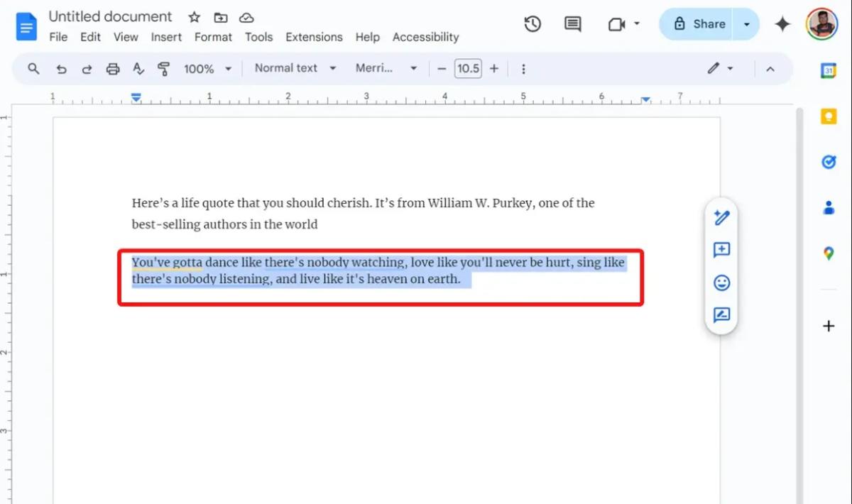Redo the last action
The height and width of the screenshot is (504, 852).
coord(87,68)
